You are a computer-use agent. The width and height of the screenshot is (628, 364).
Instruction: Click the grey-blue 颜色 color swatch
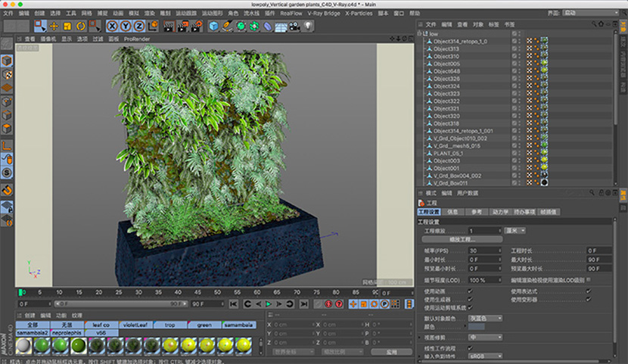[x=476, y=327]
